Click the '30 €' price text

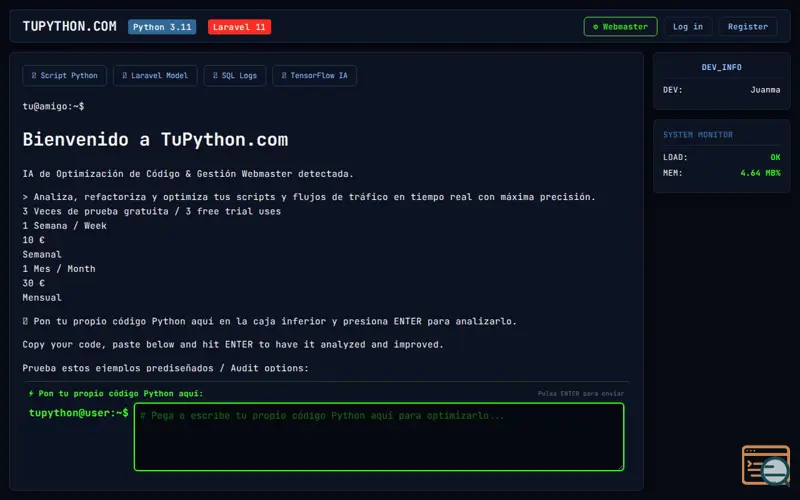click(x=33, y=283)
